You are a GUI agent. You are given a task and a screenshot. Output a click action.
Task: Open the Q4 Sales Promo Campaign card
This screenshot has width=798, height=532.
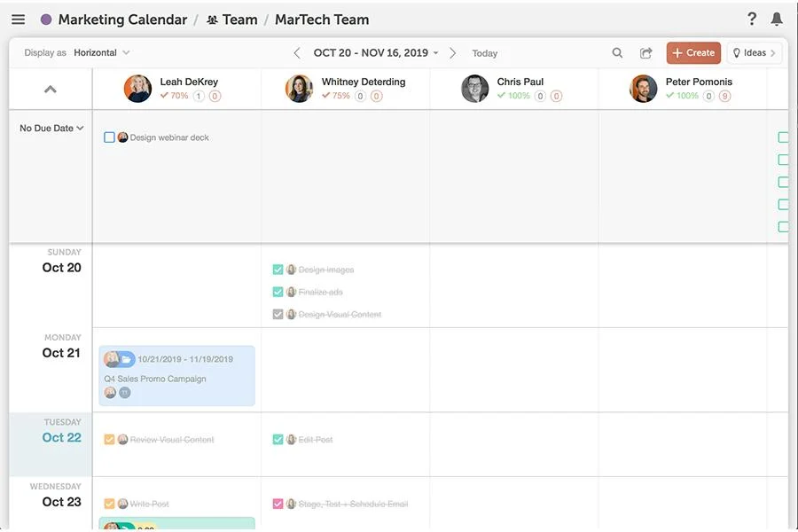176,376
